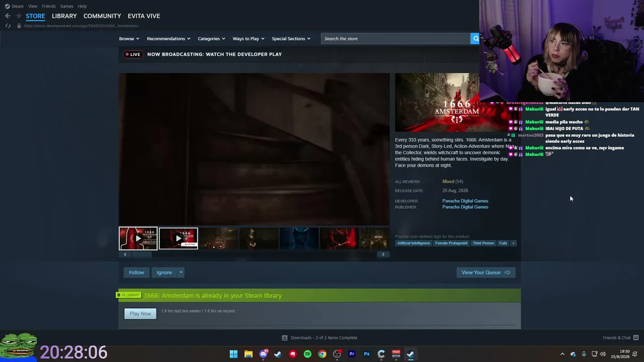Open the Games menu
The width and height of the screenshot is (644, 362).
pos(67,6)
